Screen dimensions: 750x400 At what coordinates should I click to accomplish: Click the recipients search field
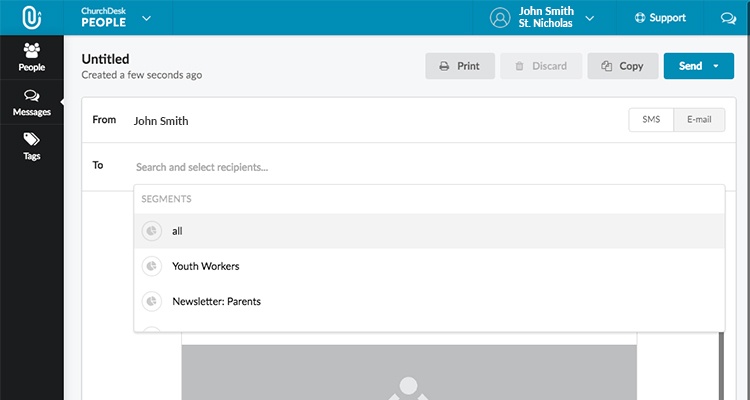[x=429, y=167]
